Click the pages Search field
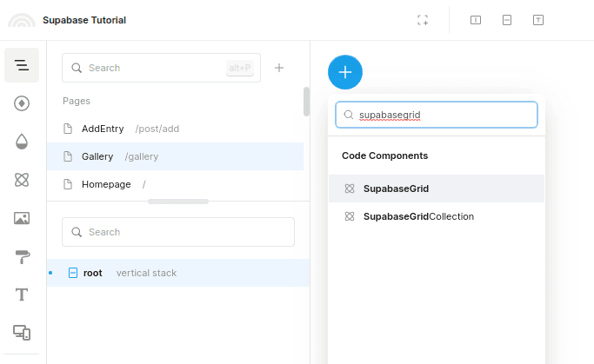Screen dimensions: 594x364 point(162,68)
